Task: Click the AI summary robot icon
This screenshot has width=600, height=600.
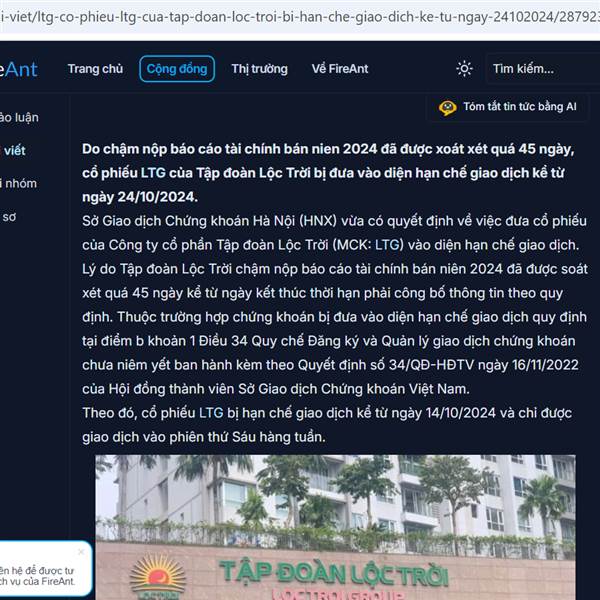Action: pos(447,108)
